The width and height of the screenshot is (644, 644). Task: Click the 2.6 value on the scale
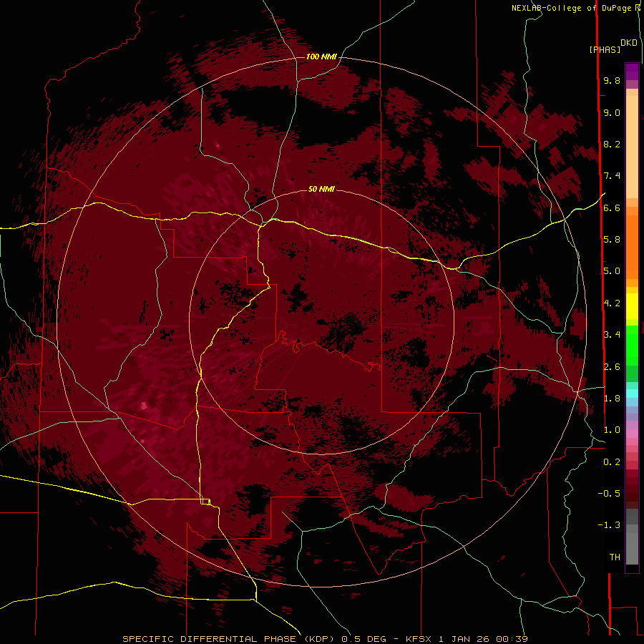(612, 367)
